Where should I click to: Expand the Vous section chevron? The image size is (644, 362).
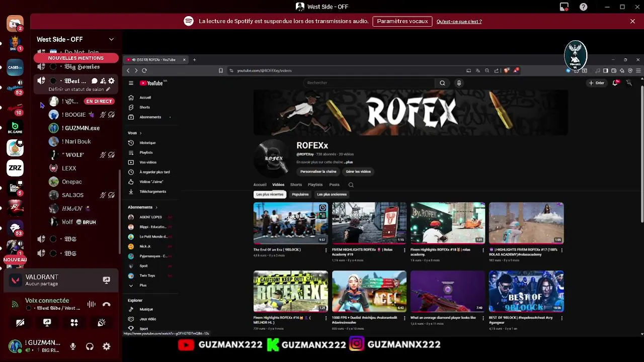[140, 133]
